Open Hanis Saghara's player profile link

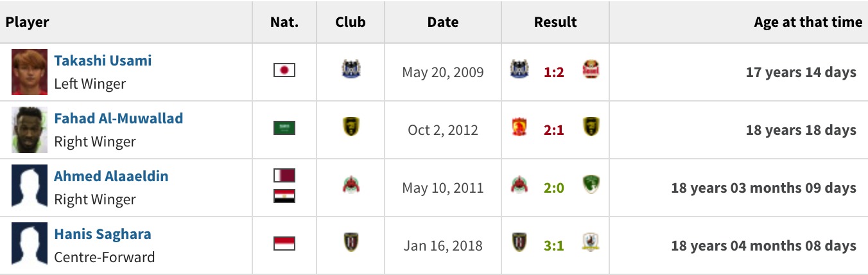[x=103, y=234]
